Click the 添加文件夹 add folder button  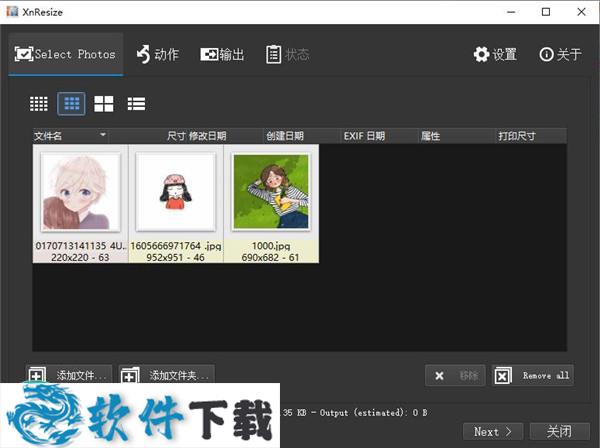[167, 375]
